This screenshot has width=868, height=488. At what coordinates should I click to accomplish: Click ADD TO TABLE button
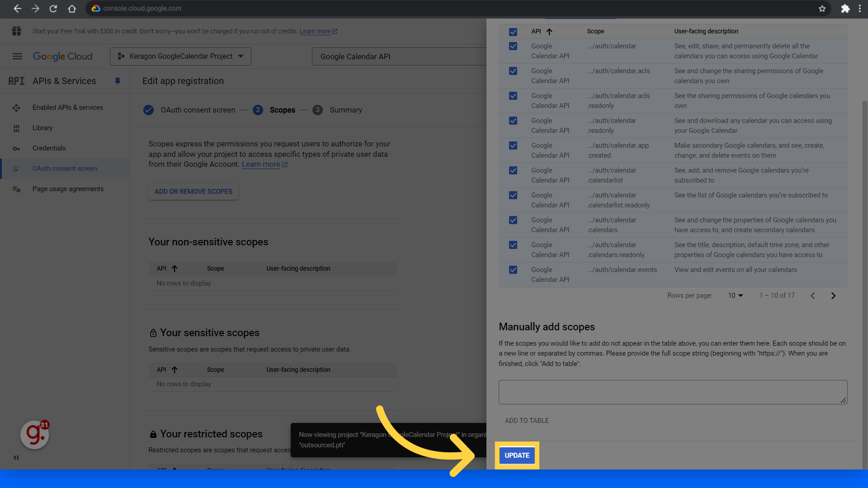point(527,421)
